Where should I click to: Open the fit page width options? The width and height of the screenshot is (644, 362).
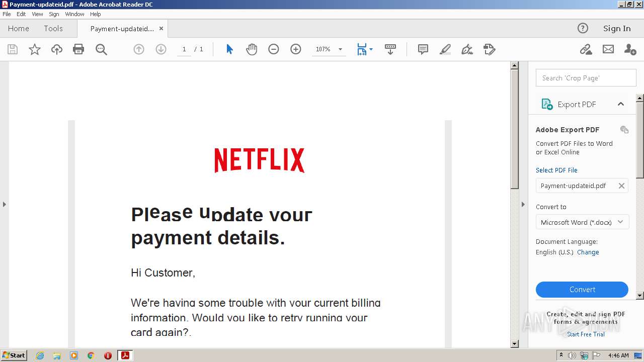tap(365, 49)
